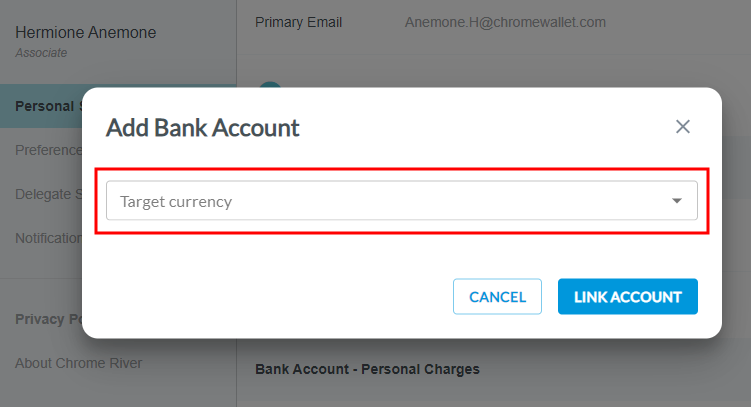Screen dimensions: 751x407
Task: Click the Hermione Anemone user name
Action: 86,33
